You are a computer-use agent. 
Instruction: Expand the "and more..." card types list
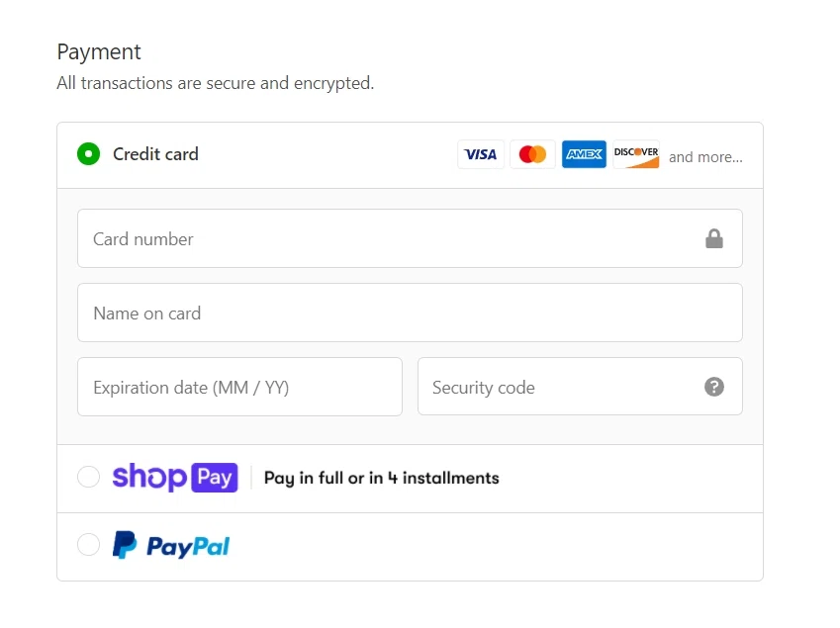click(x=705, y=156)
